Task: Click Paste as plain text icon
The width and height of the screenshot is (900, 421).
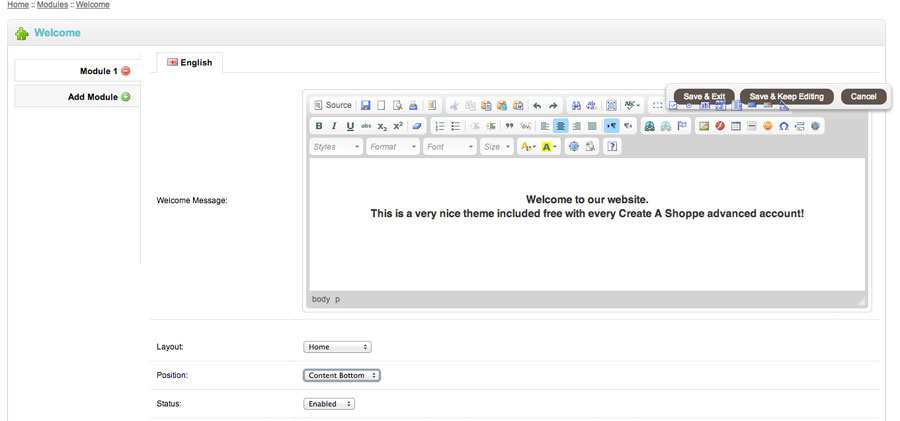Action: click(502, 106)
